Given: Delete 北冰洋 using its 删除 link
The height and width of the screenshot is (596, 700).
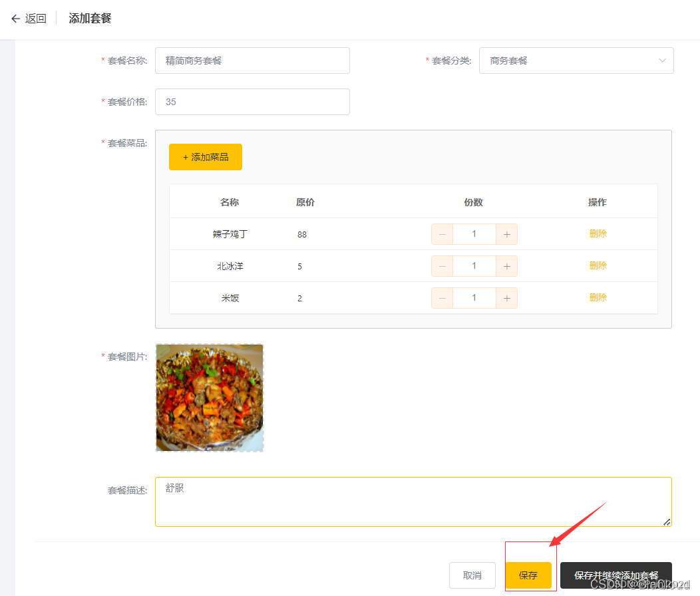Looking at the screenshot, I should pyautogui.click(x=598, y=265).
